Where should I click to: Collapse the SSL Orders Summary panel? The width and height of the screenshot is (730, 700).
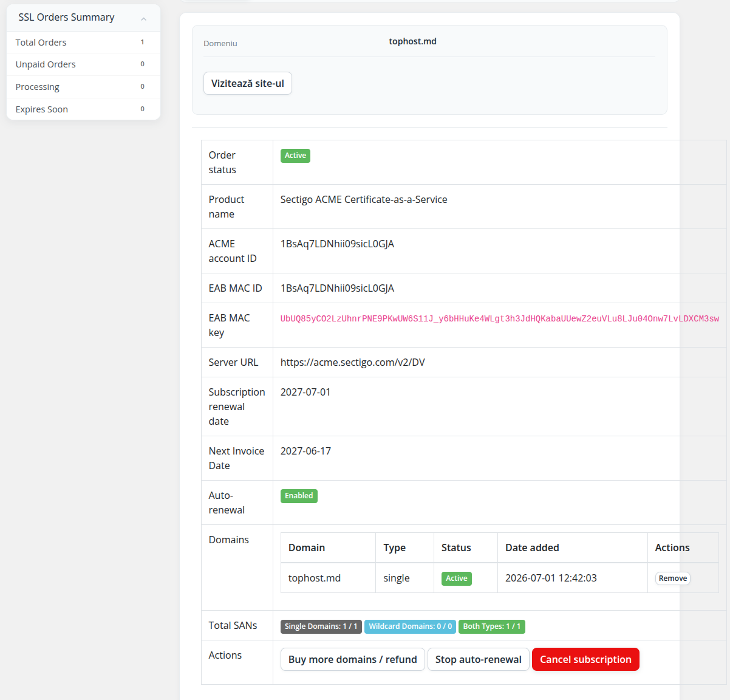(143, 18)
